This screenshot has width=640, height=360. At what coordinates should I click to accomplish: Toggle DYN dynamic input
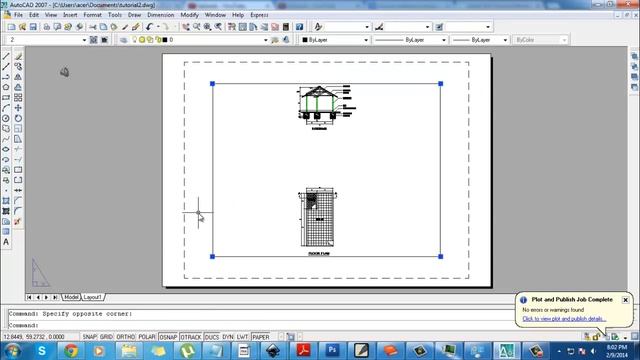pos(228,337)
